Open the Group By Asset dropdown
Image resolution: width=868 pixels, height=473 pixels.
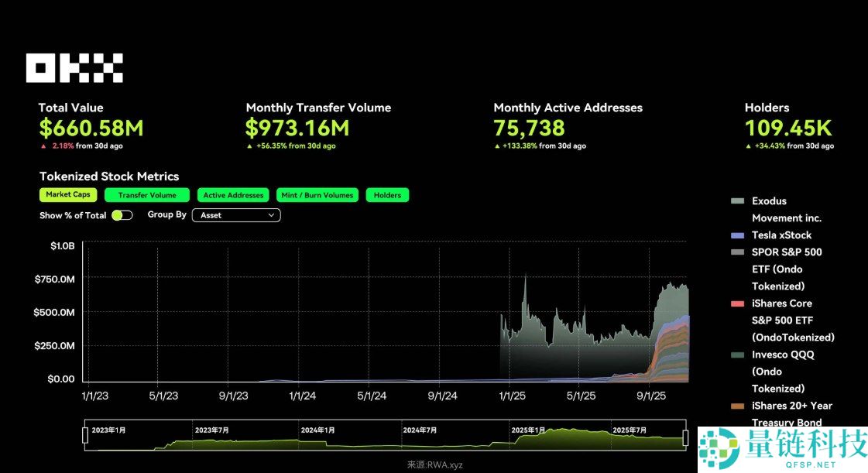(x=235, y=215)
